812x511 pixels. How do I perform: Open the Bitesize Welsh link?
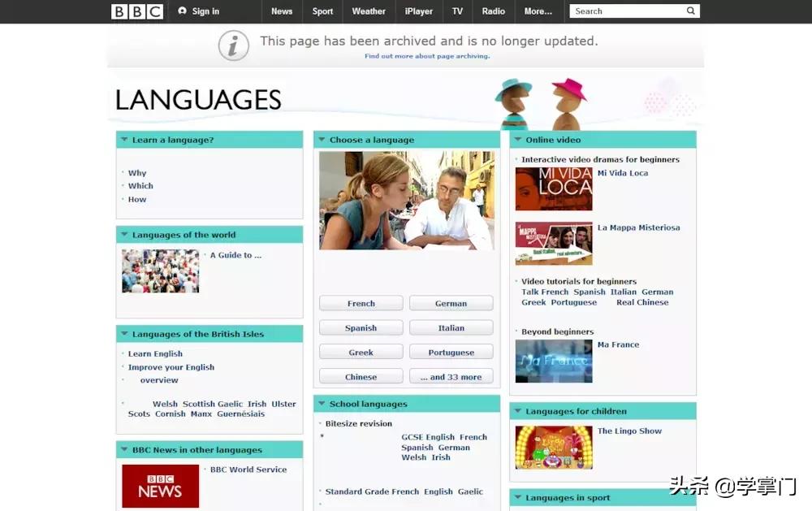coord(414,457)
